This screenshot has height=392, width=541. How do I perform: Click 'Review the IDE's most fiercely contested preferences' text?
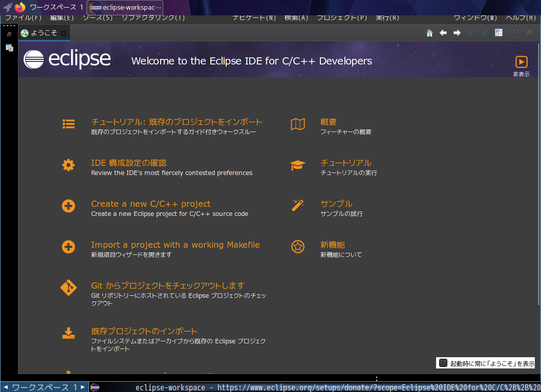pos(171,173)
